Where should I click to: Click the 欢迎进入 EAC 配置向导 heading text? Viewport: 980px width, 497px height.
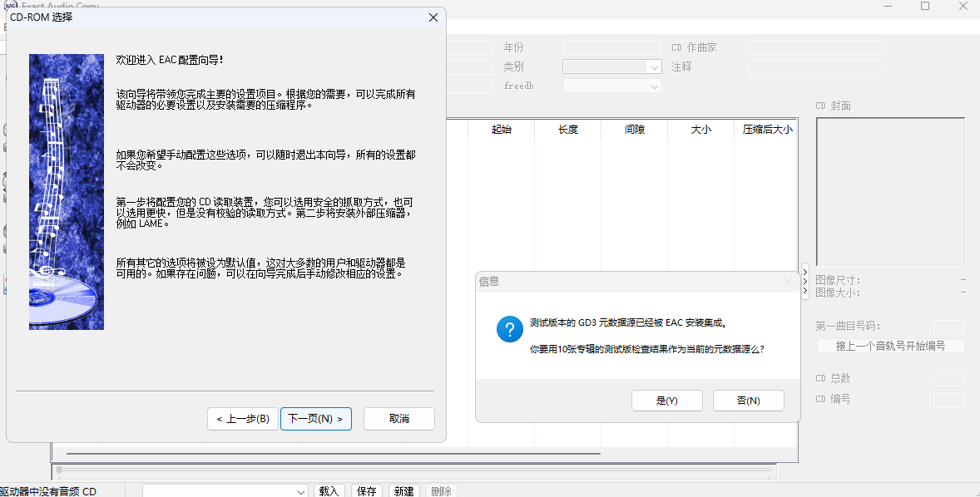coord(170,60)
